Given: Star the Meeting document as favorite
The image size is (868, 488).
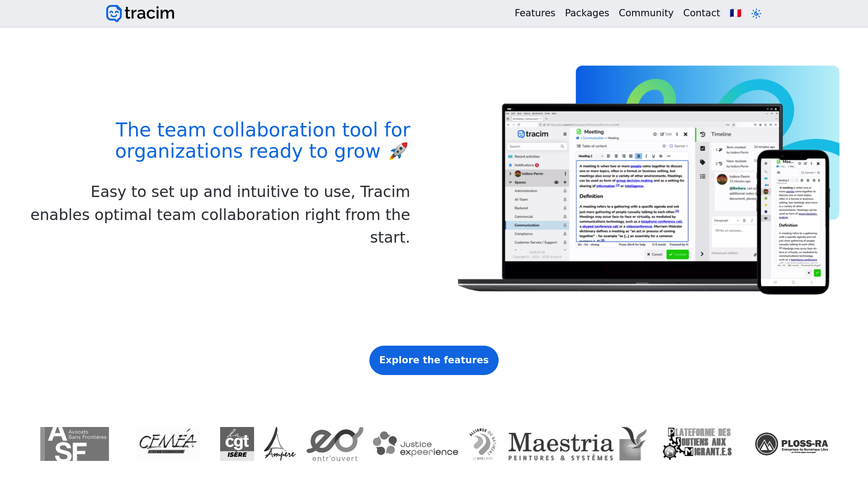Looking at the screenshot, I should (x=655, y=134).
